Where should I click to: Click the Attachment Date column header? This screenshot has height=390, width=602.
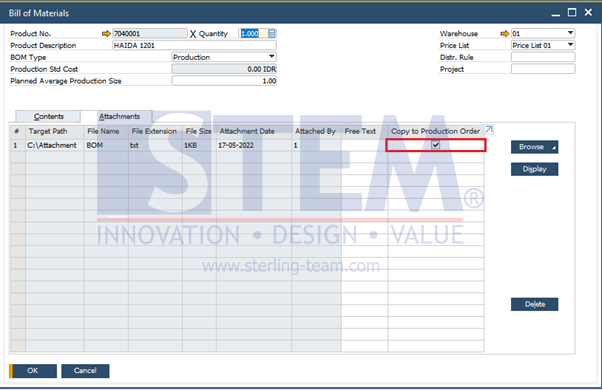tap(254, 132)
